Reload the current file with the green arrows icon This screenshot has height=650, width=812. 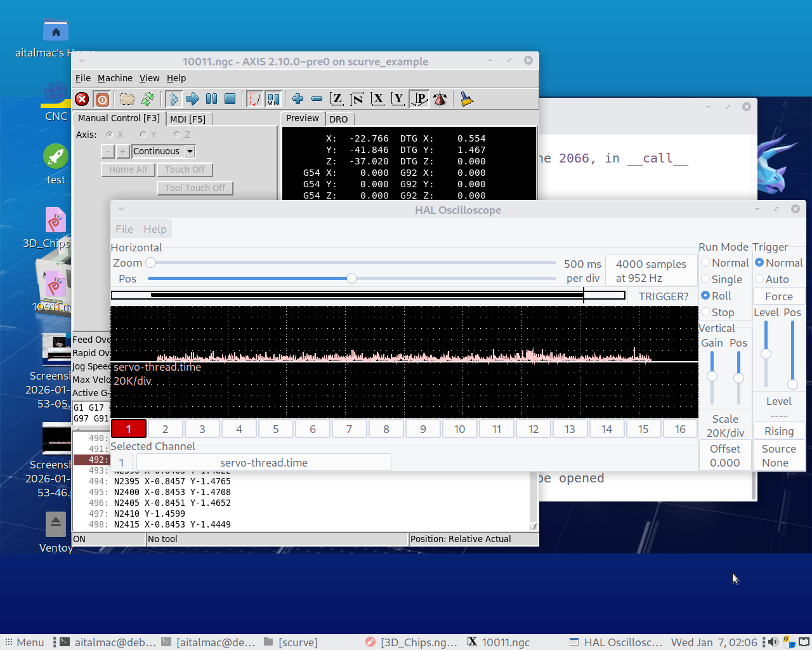(x=148, y=99)
